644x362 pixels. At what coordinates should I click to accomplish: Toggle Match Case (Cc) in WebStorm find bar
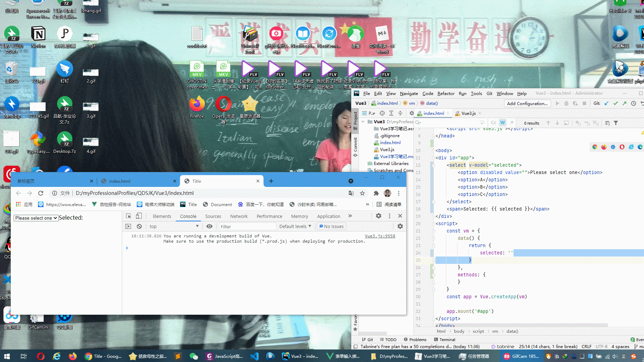pos(494,123)
